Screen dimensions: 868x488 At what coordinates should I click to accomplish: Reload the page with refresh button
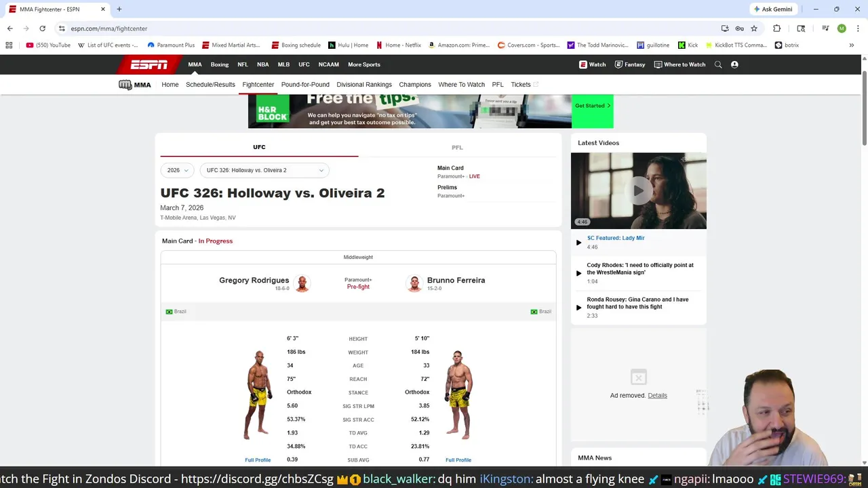point(42,28)
